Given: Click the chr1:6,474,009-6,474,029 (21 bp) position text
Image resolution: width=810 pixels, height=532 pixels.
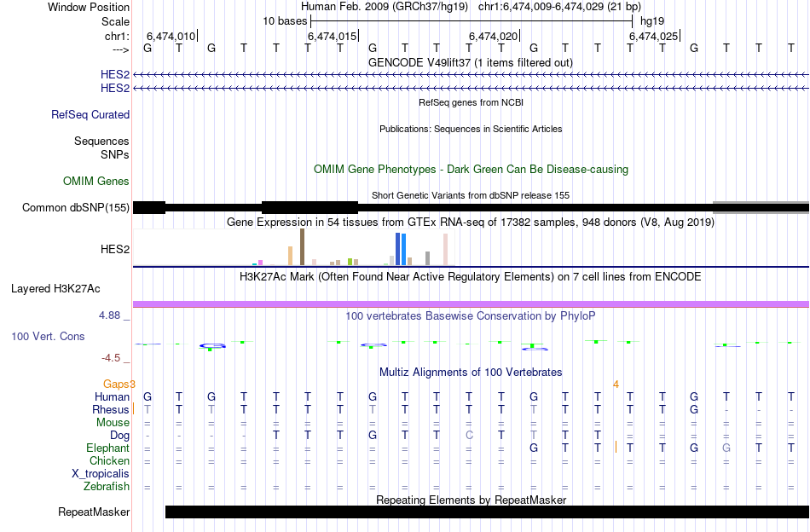Looking at the screenshot, I should coord(559,7).
